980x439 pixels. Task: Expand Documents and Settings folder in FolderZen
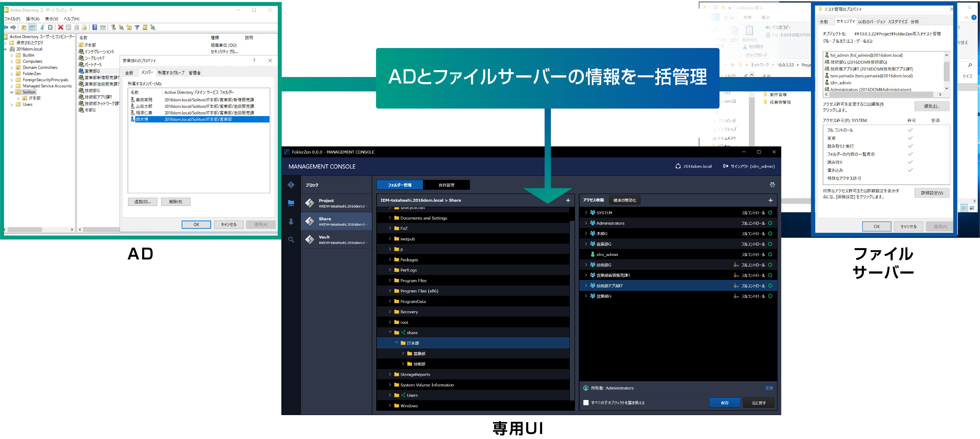(390, 218)
